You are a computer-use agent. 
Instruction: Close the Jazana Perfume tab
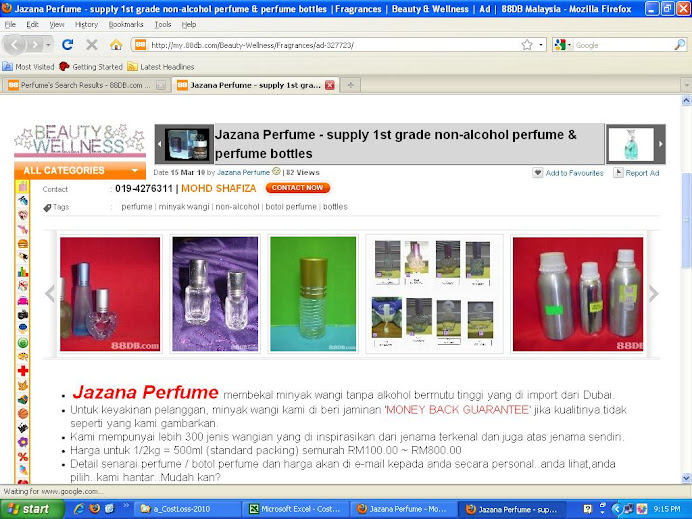pos(330,85)
